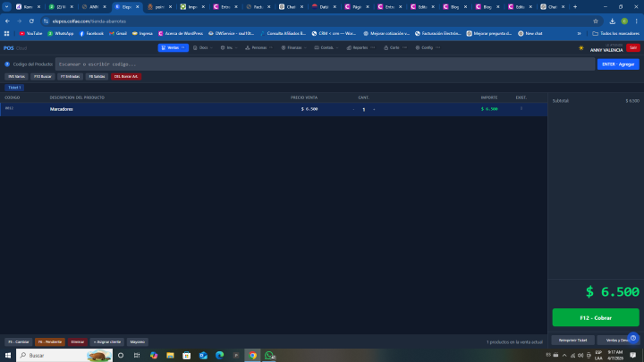This screenshot has height=362, width=644.
Task: Open the blue chat help bubble
Action: tap(633, 338)
